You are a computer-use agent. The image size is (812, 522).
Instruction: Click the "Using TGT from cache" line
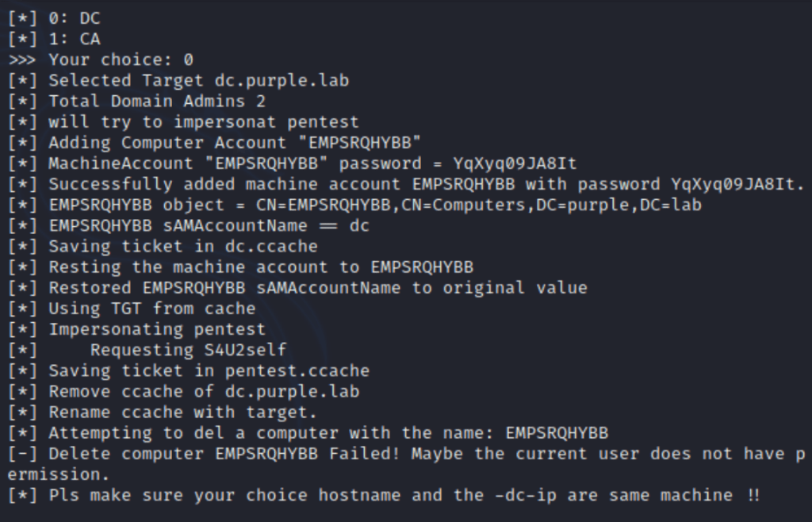[x=151, y=309]
